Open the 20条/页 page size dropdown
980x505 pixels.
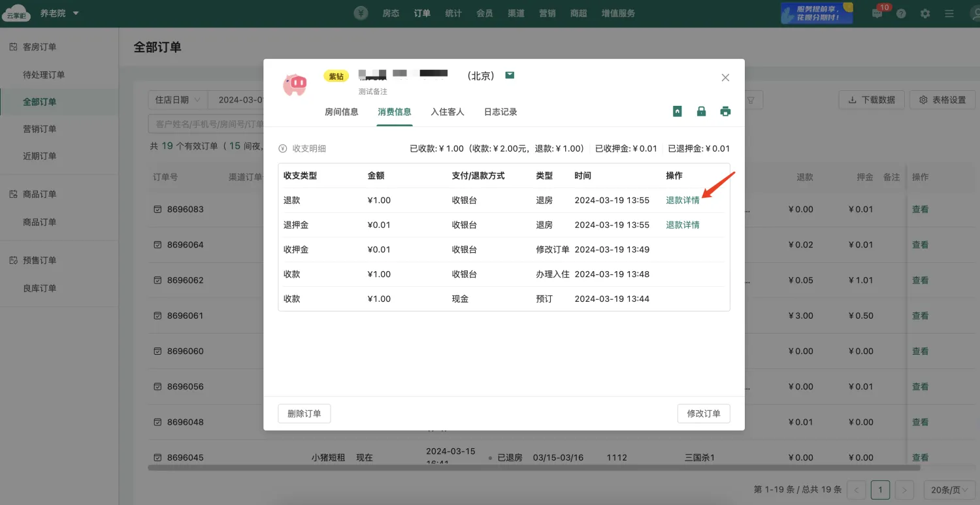(x=949, y=490)
